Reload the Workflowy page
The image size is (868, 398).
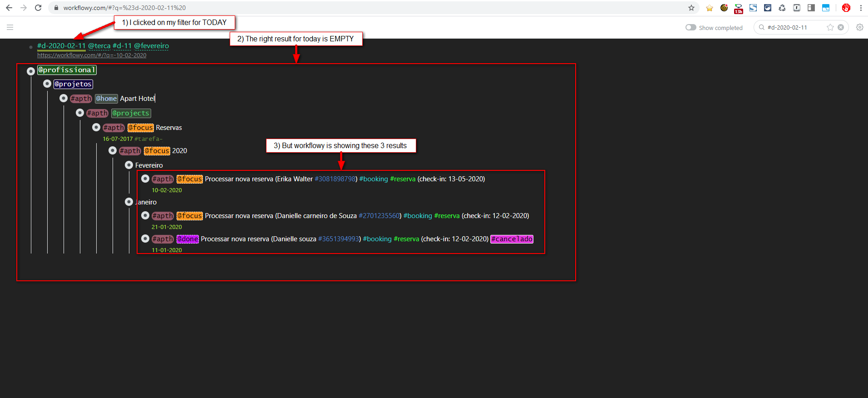point(38,8)
